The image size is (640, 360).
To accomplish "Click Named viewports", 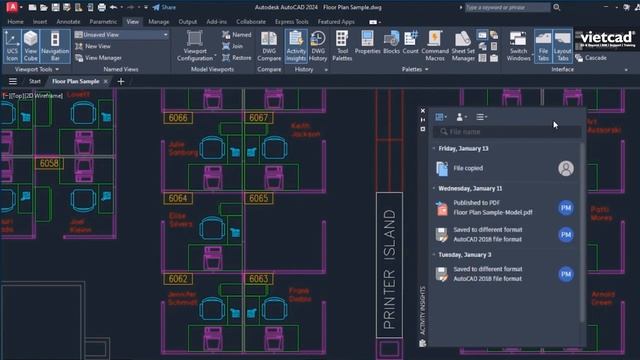I will (x=237, y=35).
